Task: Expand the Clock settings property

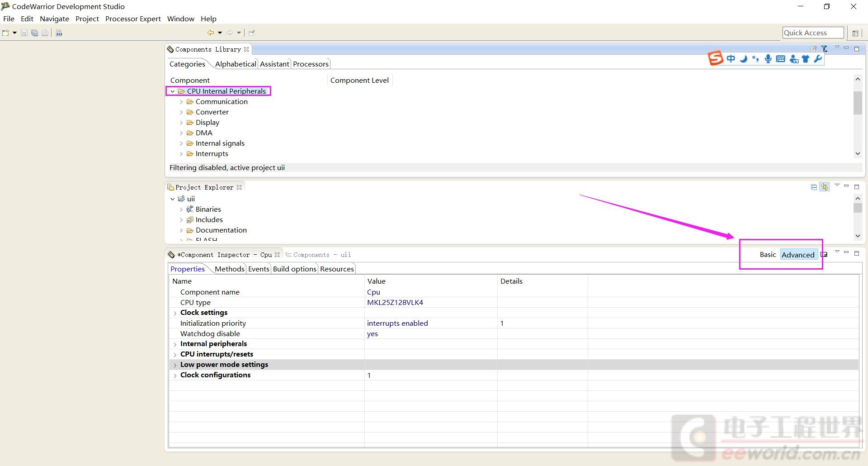Action: pos(175,313)
